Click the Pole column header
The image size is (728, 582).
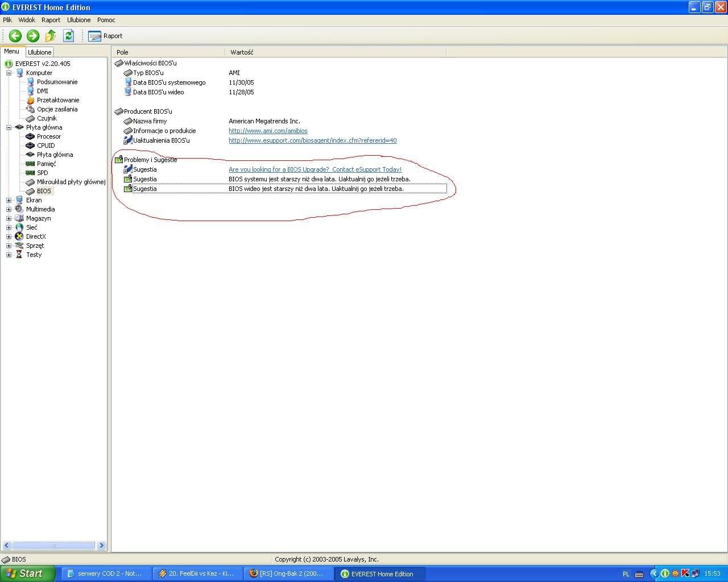point(168,52)
